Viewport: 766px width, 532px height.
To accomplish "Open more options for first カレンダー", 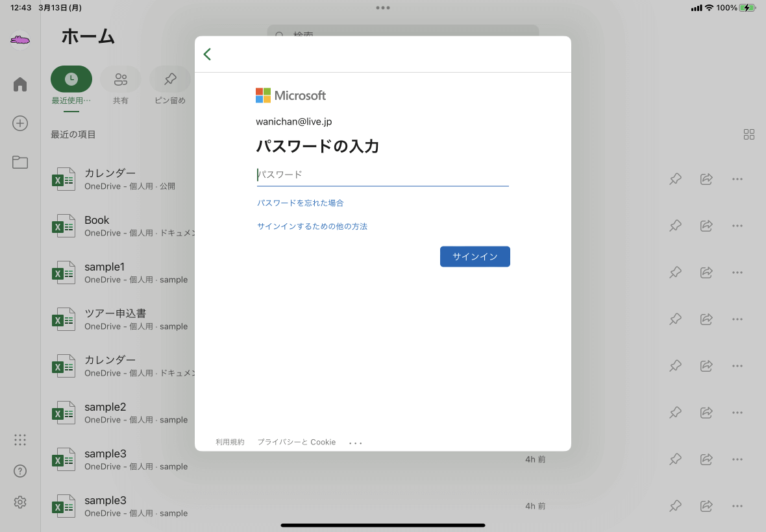I will (737, 179).
